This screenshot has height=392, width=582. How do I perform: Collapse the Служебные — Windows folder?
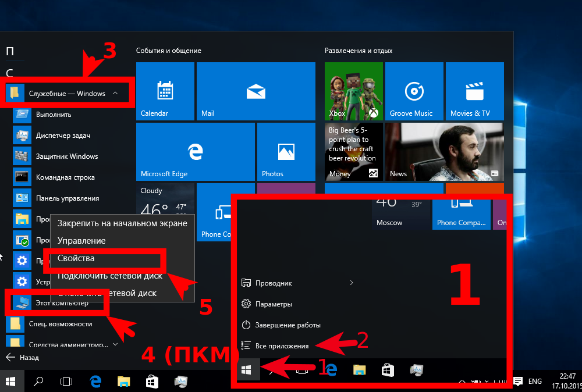(x=68, y=94)
